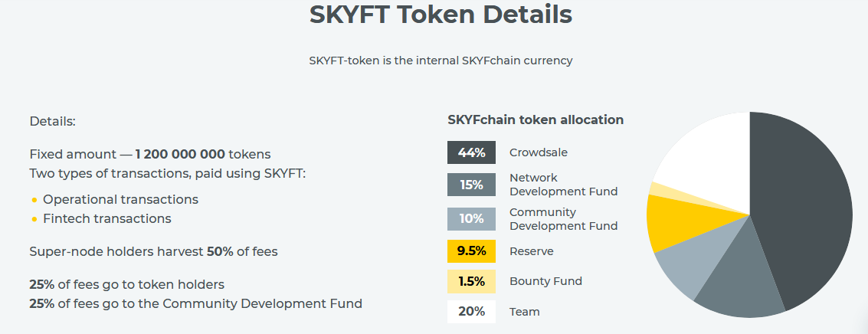Viewport: 868px width, 334px height.
Task: Click the Team legend label
Action: tap(524, 312)
